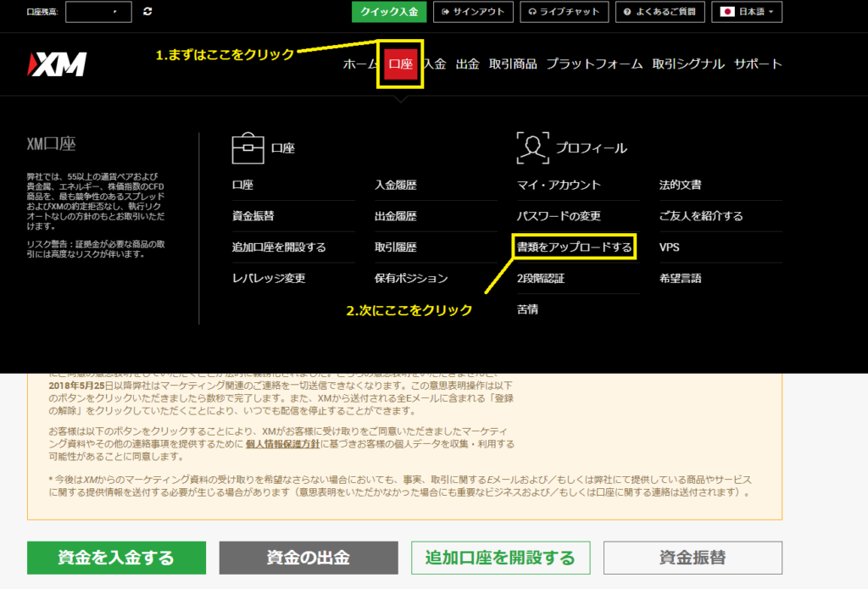Click the 資金の出金 gray button
Viewport: 868px width, 589px height.
point(308,558)
